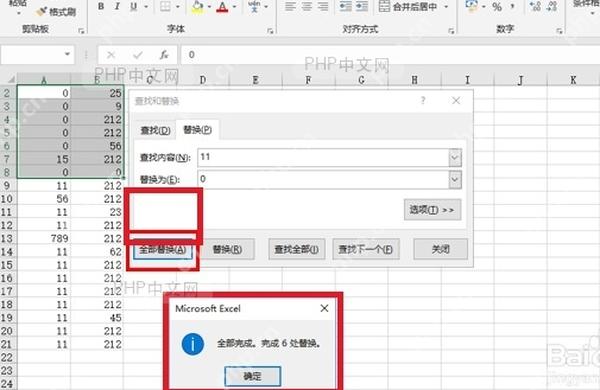
Task: Select cell with value 62
Action: tap(97, 252)
